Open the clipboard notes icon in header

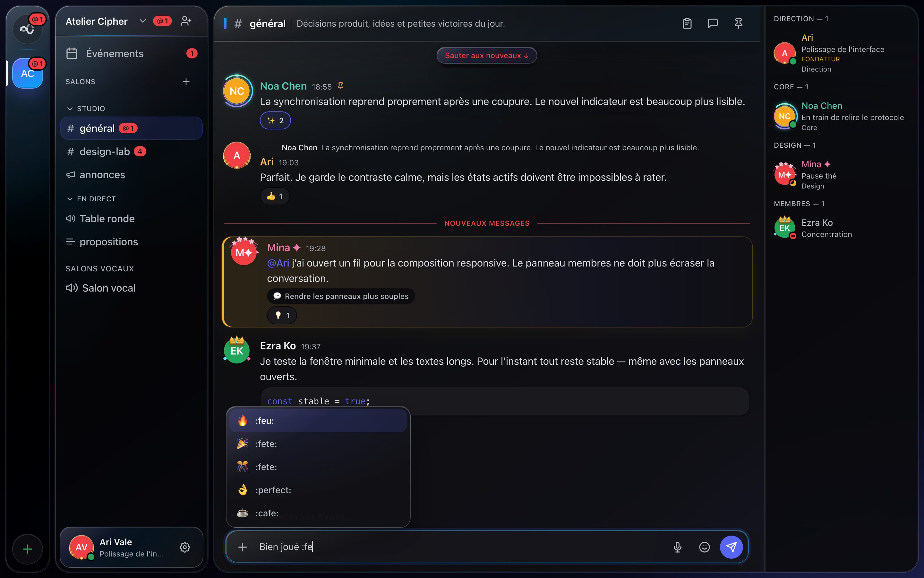click(687, 23)
